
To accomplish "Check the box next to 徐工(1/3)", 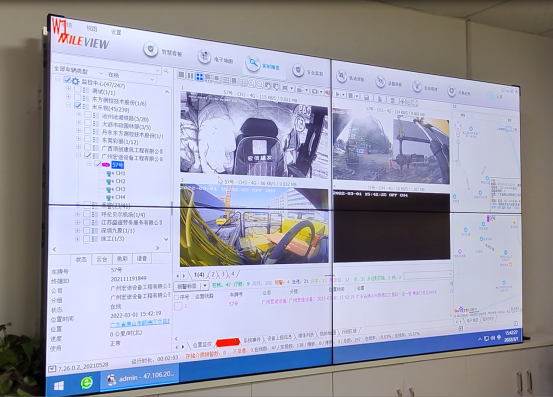I will click(87, 239).
